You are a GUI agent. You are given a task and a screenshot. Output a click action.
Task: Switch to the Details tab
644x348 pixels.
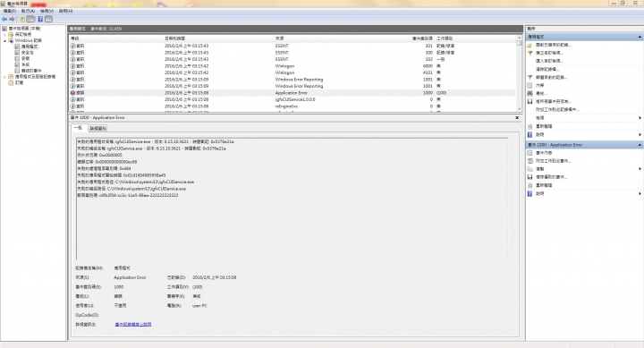(97, 128)
